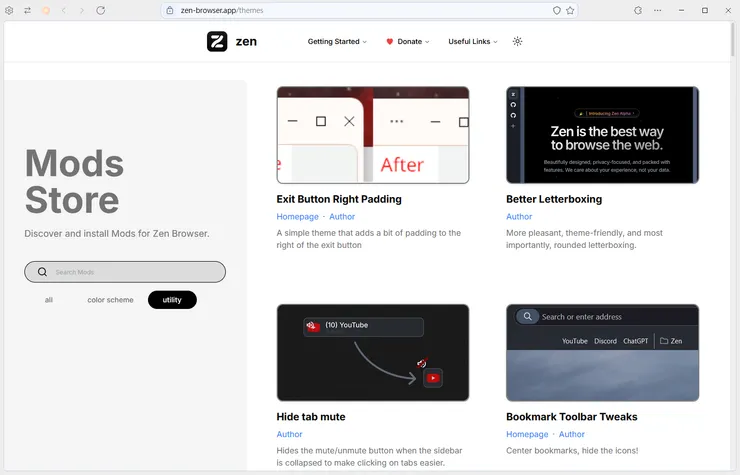Open Homepage link for Bookmark Toolbar Tweaks
This screenshot has width=740, height=475.
pyautogui.click(x=527, y=434)
